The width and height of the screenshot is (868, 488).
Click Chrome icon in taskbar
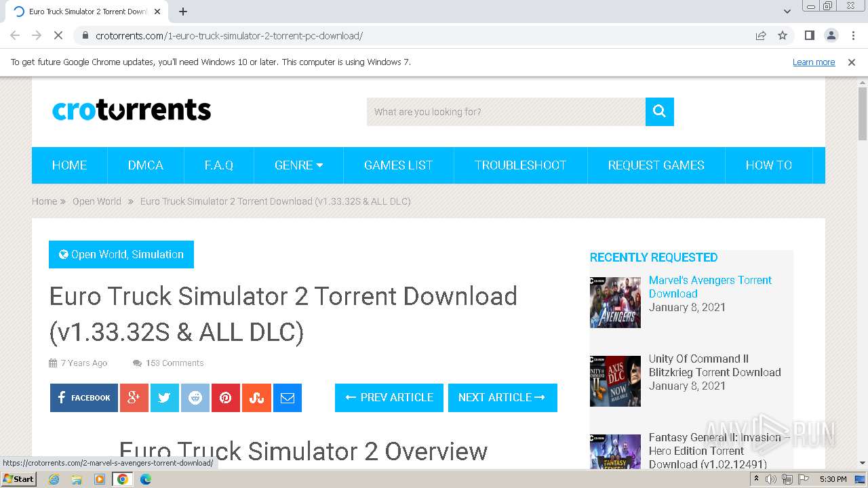coord(123,479)
